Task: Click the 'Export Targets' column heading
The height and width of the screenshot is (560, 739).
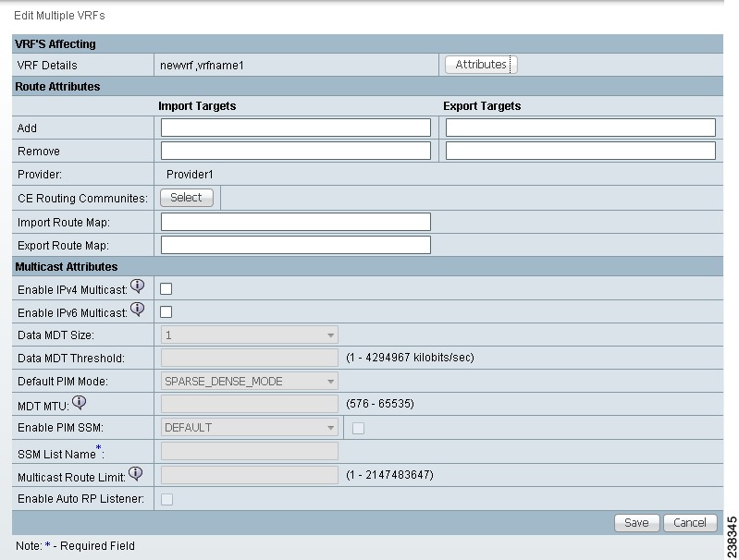Action: click(482, 106)
